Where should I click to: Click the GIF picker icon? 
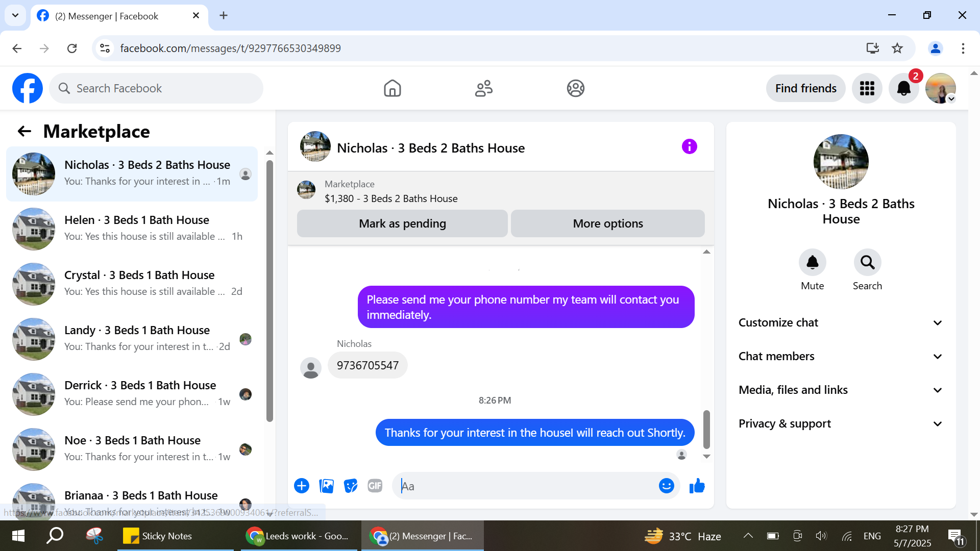coord(375,486)
